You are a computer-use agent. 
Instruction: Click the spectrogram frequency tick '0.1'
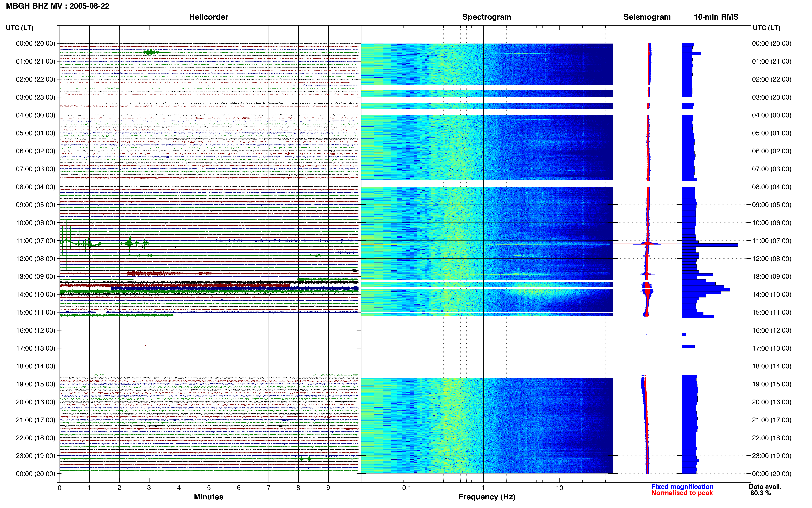coord(407,488)
